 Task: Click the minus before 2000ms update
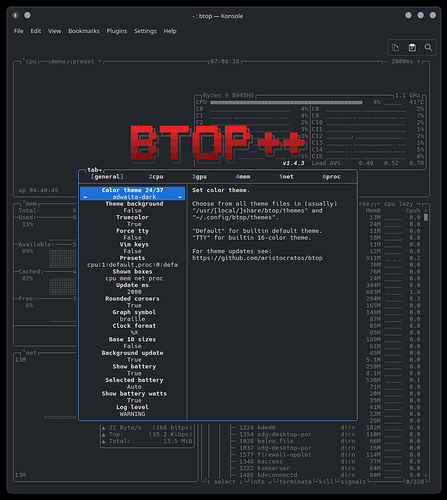point(386,62)
